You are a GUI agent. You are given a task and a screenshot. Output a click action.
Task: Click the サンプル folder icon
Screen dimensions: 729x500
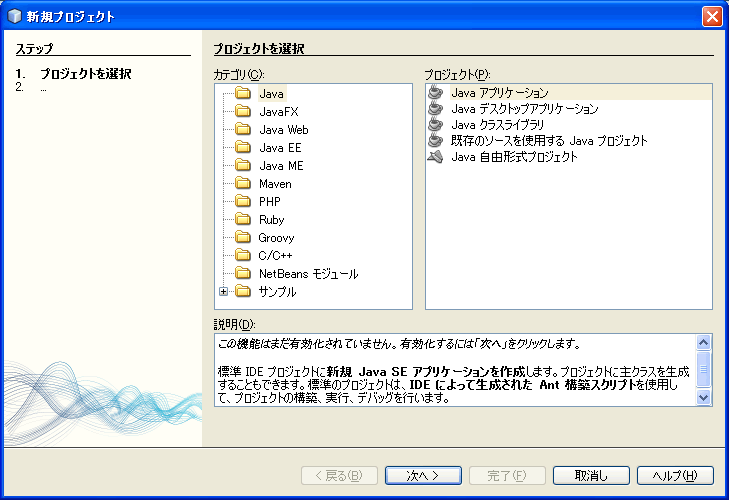[243, 291]
